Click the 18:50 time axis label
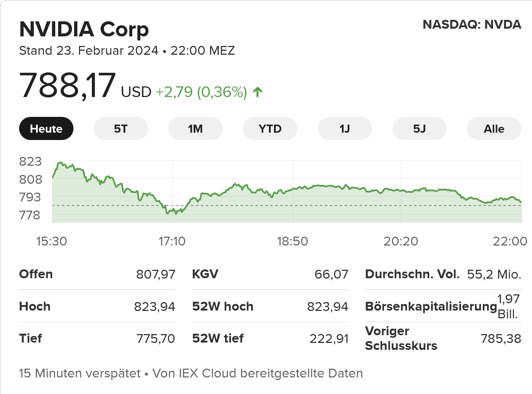 coord(292,241)
